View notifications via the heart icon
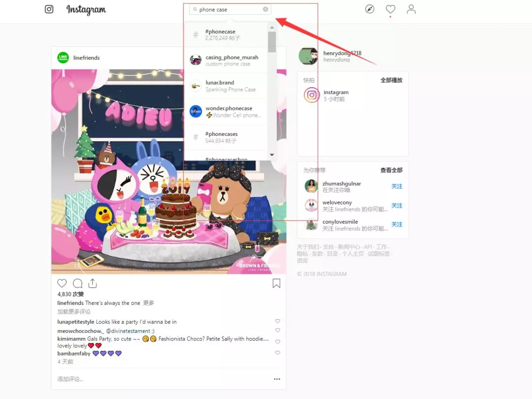 point(390,8)
